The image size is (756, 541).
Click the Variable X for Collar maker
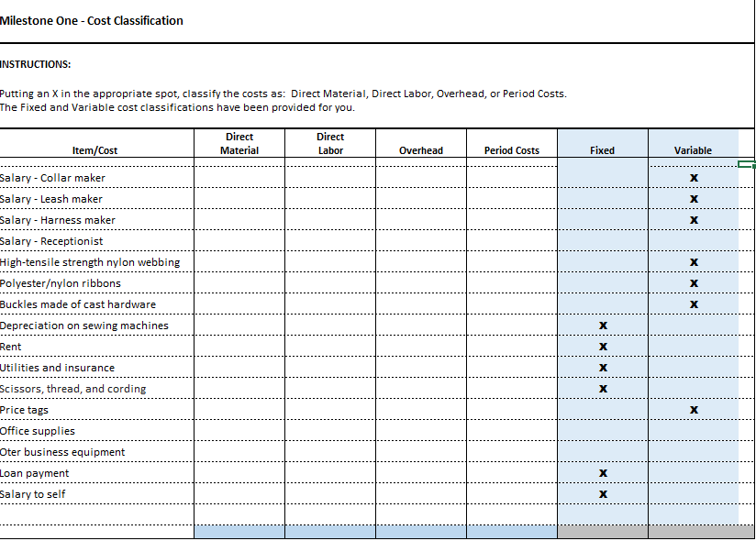point(694,178)
